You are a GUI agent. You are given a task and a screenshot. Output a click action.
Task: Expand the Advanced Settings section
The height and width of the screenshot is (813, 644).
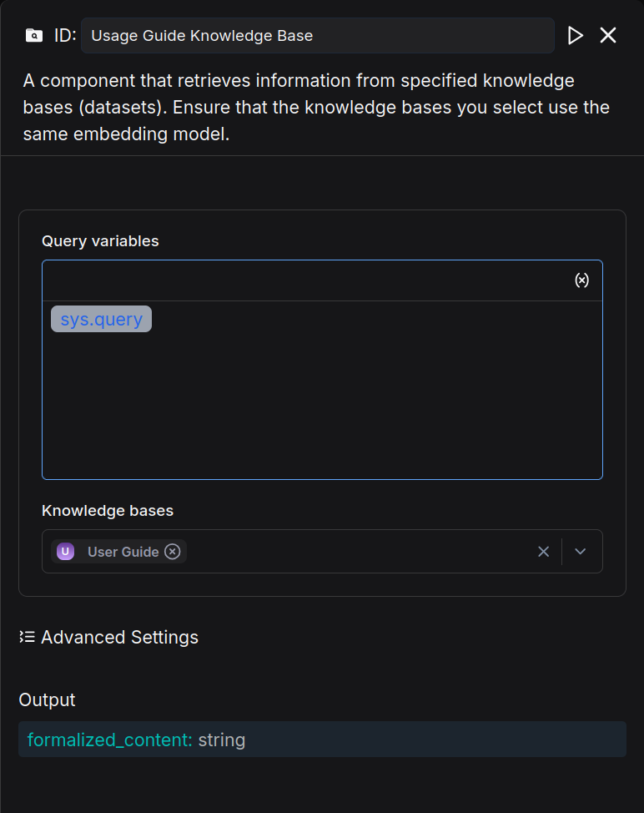[119, 637]
